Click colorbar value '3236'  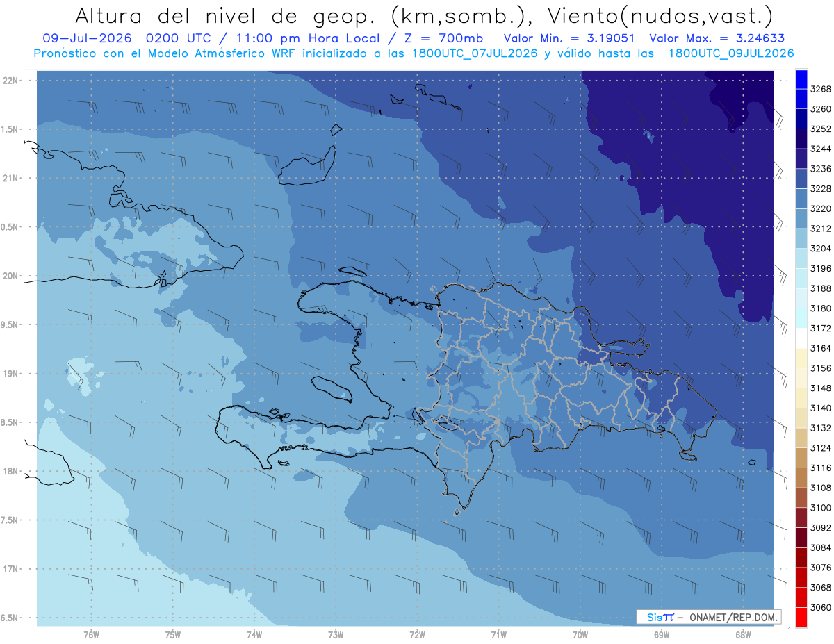821,169
